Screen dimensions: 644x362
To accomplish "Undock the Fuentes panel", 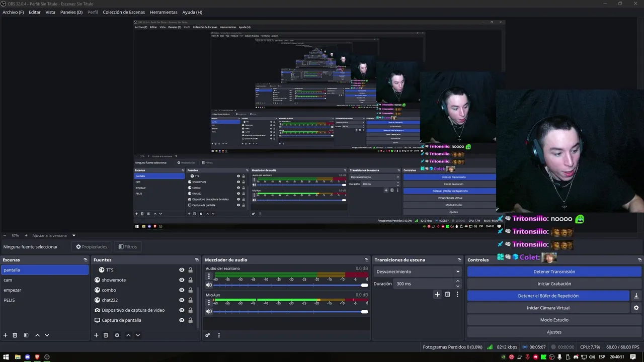I will click(x=197, y=260).
